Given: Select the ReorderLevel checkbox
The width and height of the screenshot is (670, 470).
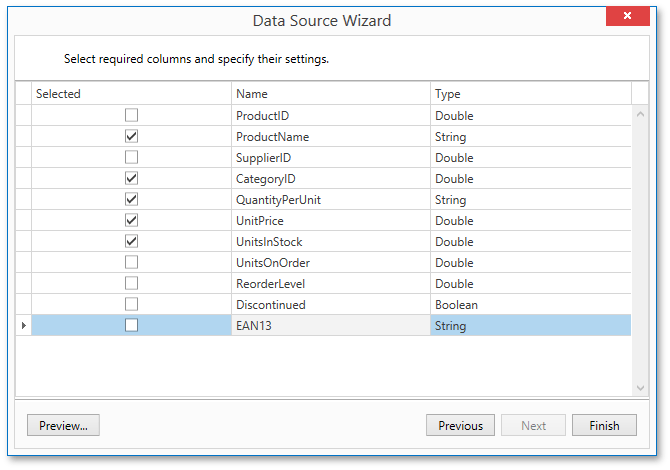Looking at the screenshot, I should pyautogui.click(x=131, y=283).
